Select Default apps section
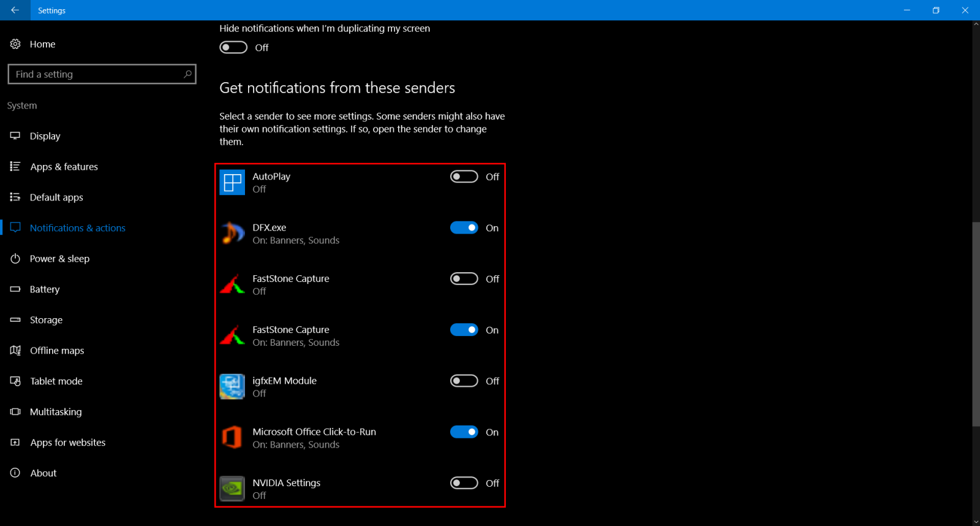Screen dimensions: 980x526 tap(56, 197)
